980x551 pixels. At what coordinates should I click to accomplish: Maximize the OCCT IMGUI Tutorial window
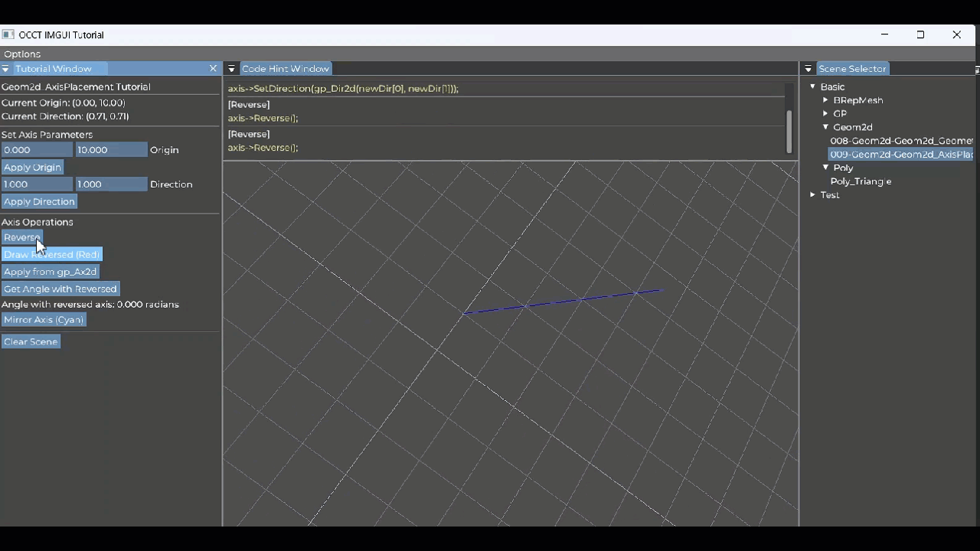pyautogui.click(x=920, y=34)
